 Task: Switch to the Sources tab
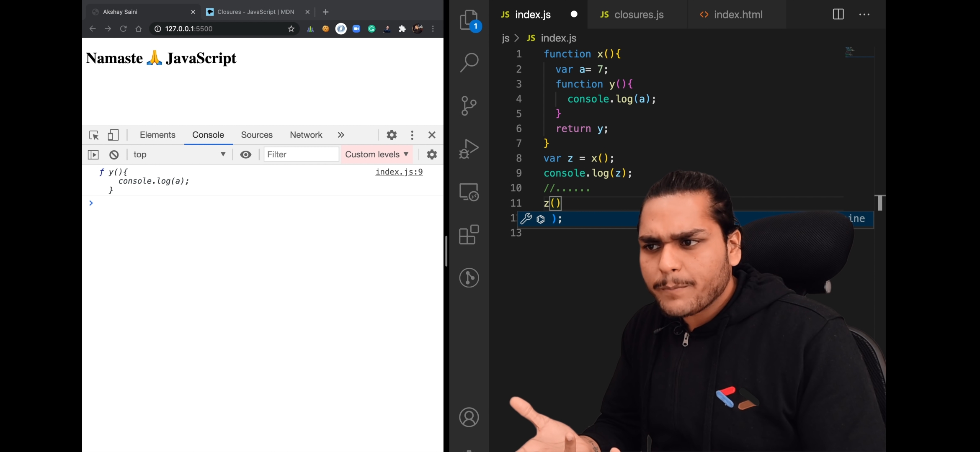pos(256,135)
